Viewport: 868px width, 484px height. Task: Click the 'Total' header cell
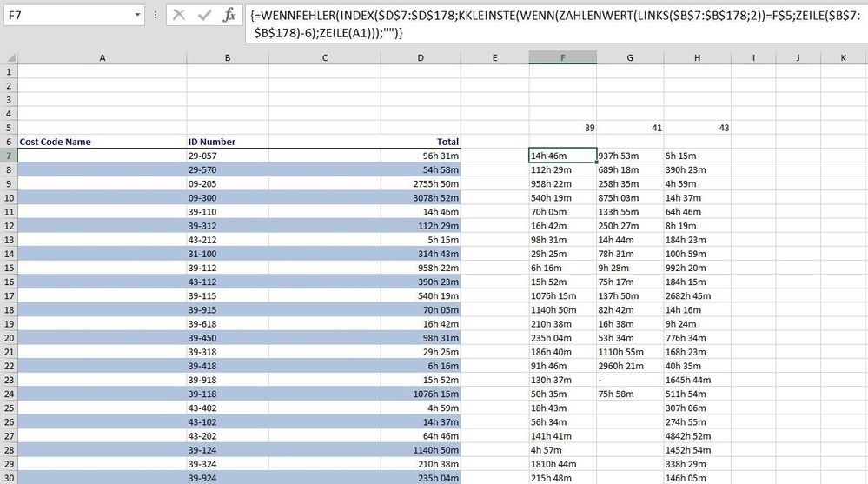point(421,142)
